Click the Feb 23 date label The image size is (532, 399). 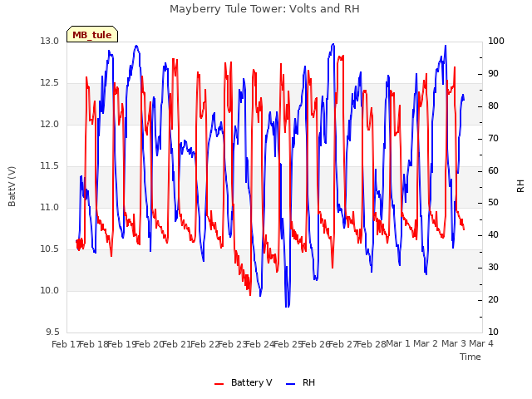pyautogui.click(x=233, y=344)
